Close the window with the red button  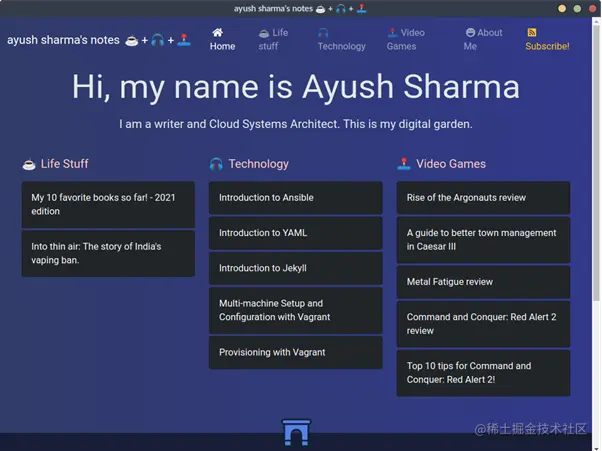point(593,8)
